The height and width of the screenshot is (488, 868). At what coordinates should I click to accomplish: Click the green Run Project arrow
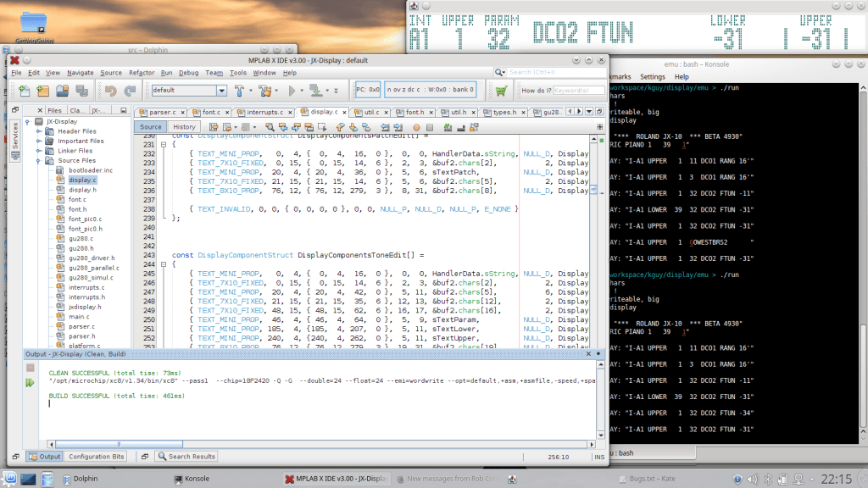(x=292, y=90)
